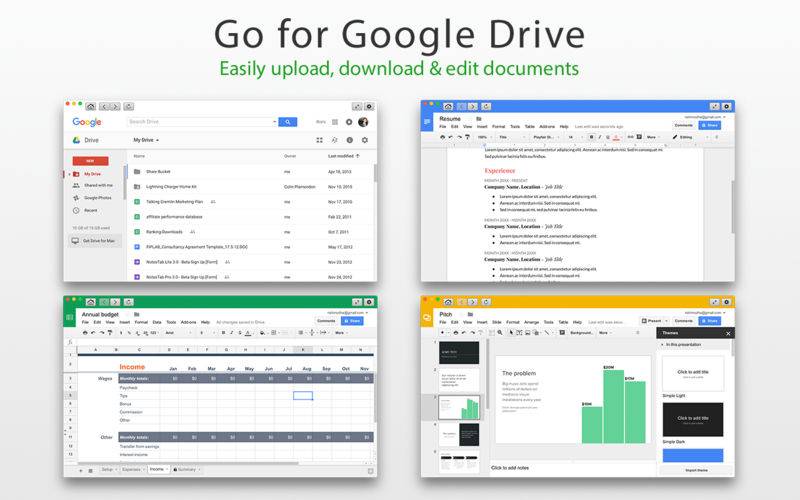The height and width of the screenshot is (500, 800).
Task: Open font family dropdown in Resume toolbar
Action: [x=546, y=137]
